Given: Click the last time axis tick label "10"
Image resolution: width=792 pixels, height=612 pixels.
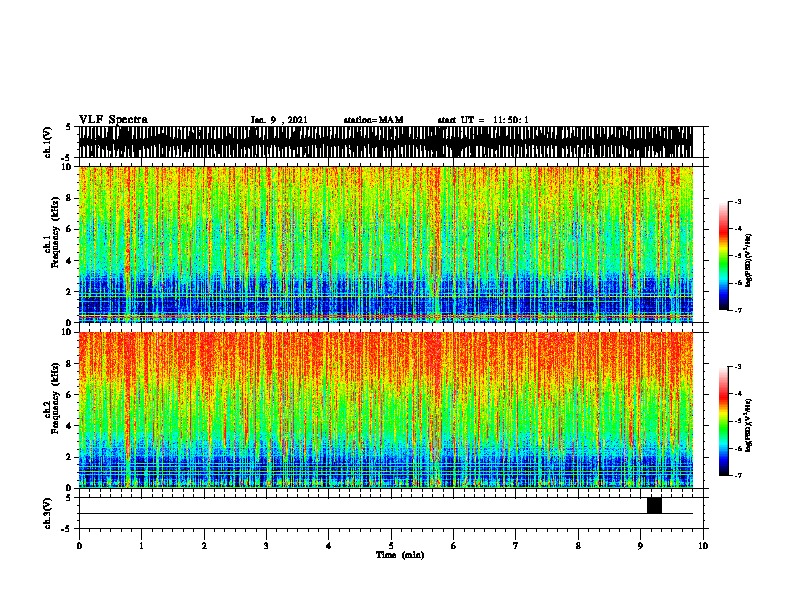Looking at the screenshot, I should (703, 545).
